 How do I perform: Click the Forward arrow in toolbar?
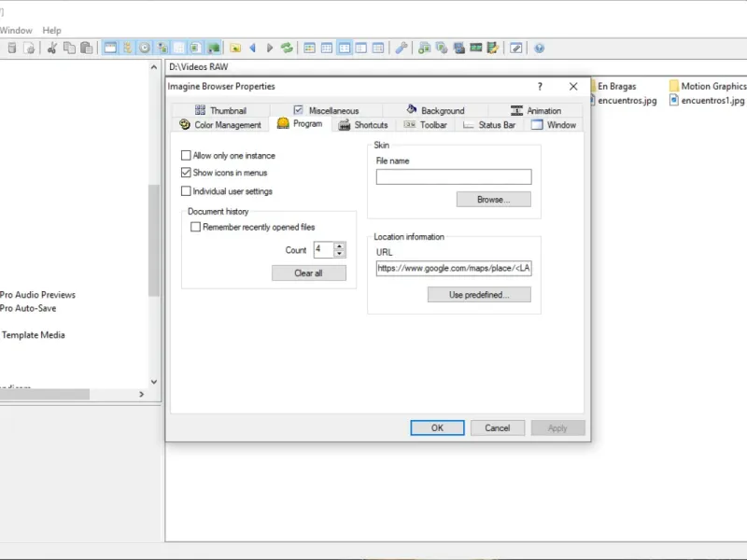point(270,49)
